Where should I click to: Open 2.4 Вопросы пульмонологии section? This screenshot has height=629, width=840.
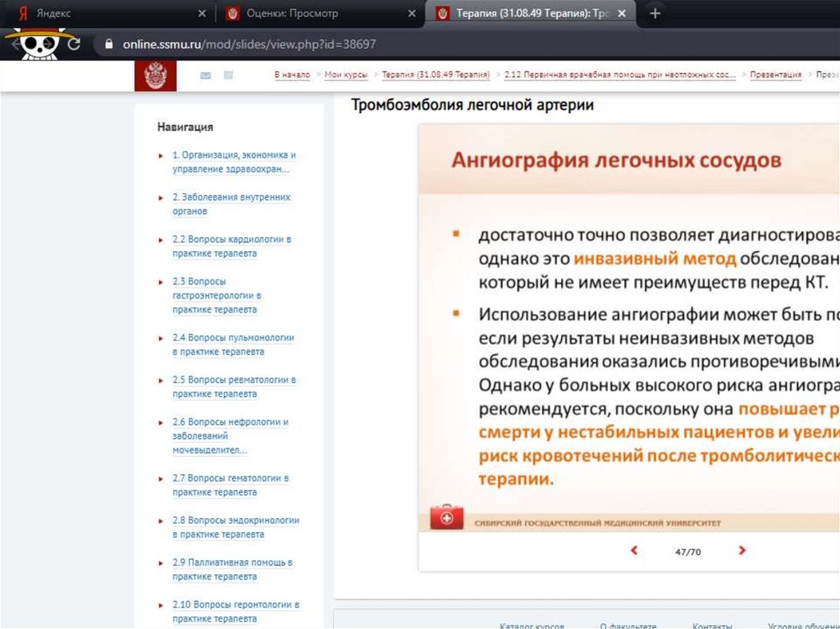coord(233,344)
